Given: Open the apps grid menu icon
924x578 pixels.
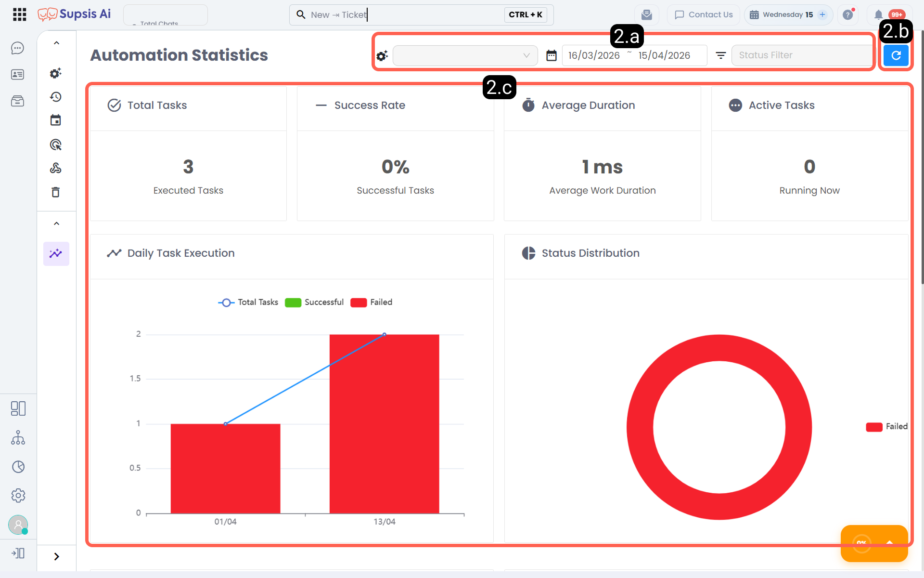Looking at the screenshot, I should (x=19, y=14).
